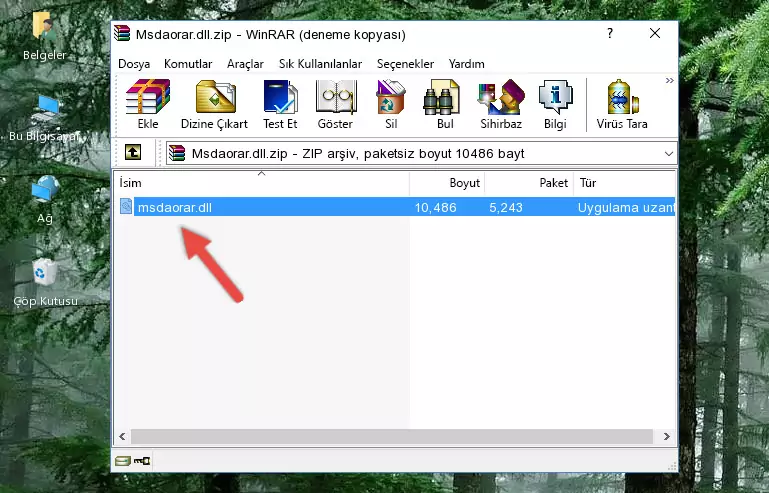769x493 pixels.
Task: Select the Çöp Kutusu recycle bin icon
Action: pos(45,282)
